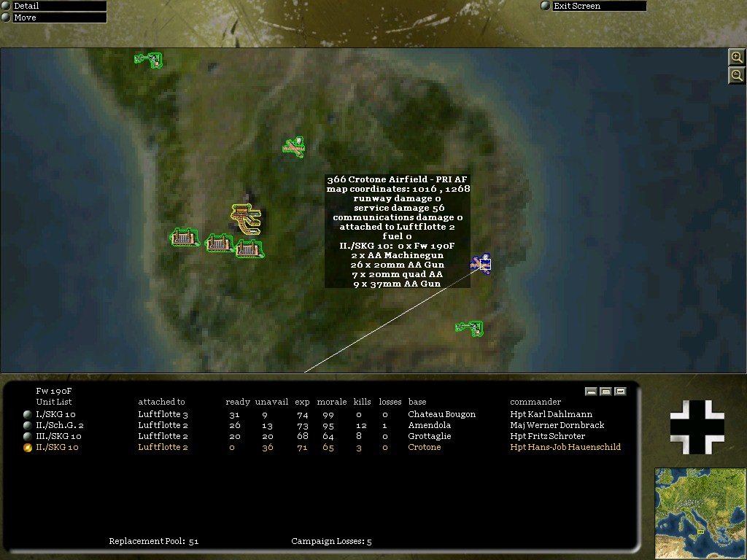Image resolution: width=747 pixels, height=560 pixels.
Task: Click the 'Crotone' base name in the list
Action: click(x=425, y=447)
